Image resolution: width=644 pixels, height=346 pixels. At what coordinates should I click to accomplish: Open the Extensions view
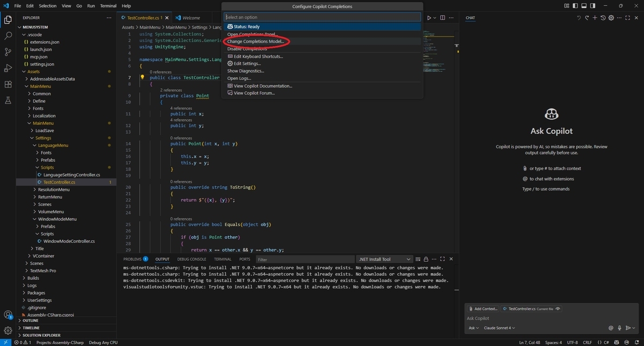(8, 84)
